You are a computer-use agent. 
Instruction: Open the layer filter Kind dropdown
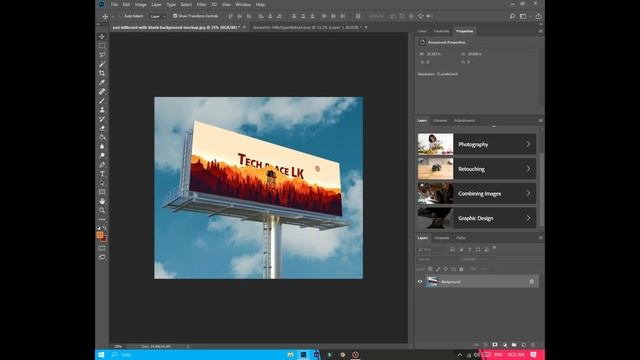coord(431,249)
